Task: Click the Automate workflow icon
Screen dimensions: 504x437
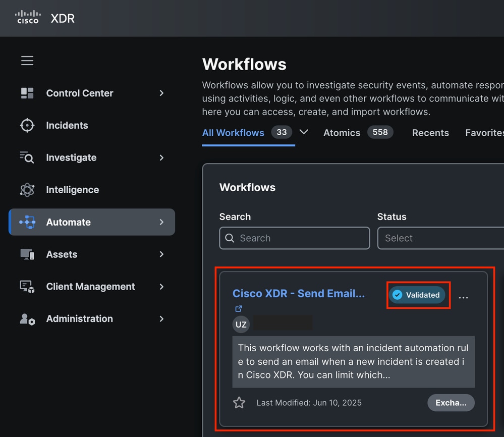Action: 27,222
